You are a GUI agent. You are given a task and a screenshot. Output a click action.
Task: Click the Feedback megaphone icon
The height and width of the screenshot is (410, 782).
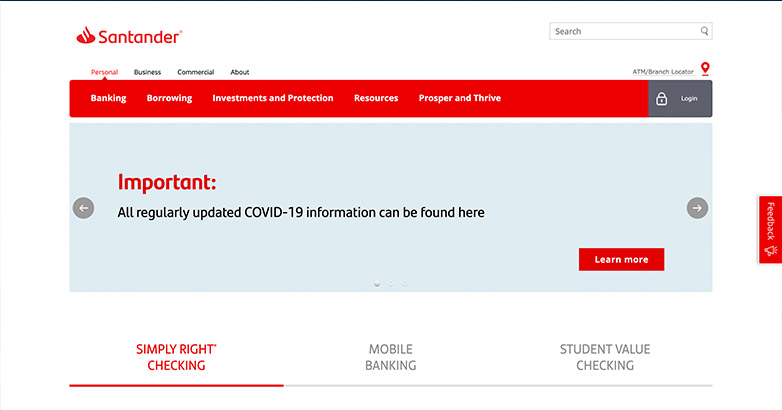pos(771,250)
